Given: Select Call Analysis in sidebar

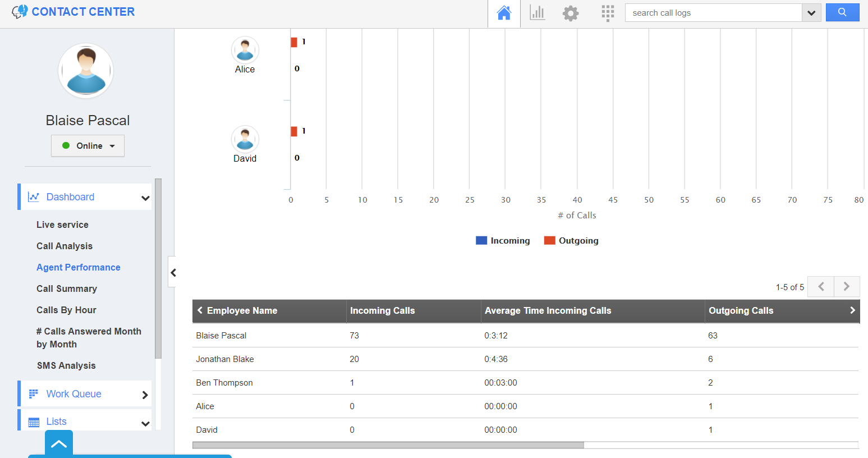Looking at the screenshot, I should point(65,246).
